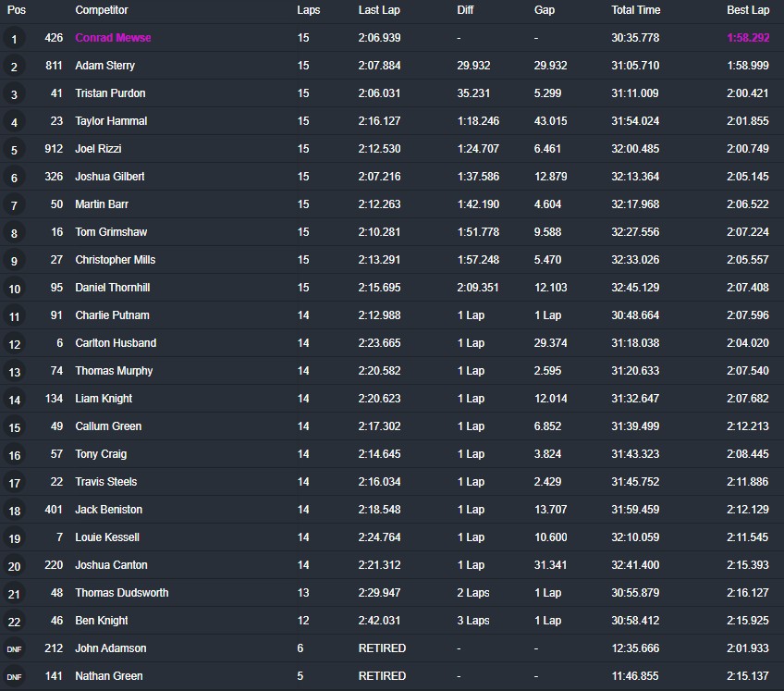This screenshot has width=784, height=691.
Task: Sort by the Pos column header
Action: click(17, 10)
